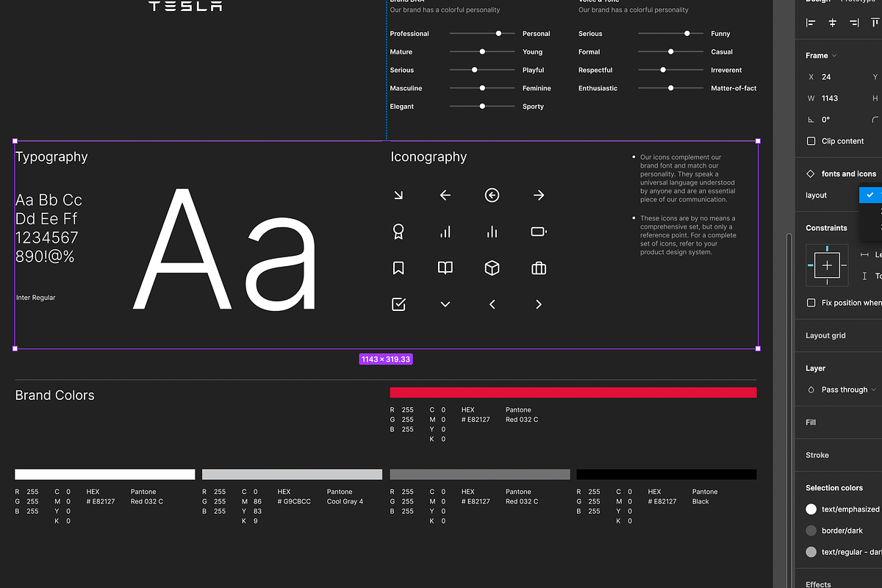Click the text/regular - dark color swatch
The width and height of the screenshot is (882, 588).
pyautogui.click(x=811, y=552)
